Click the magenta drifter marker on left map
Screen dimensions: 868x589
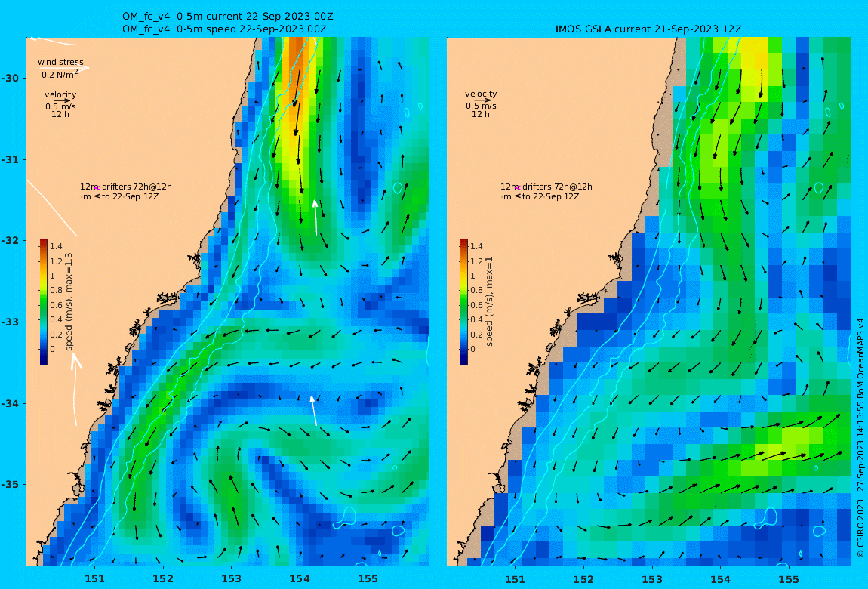tap(97, 188)
